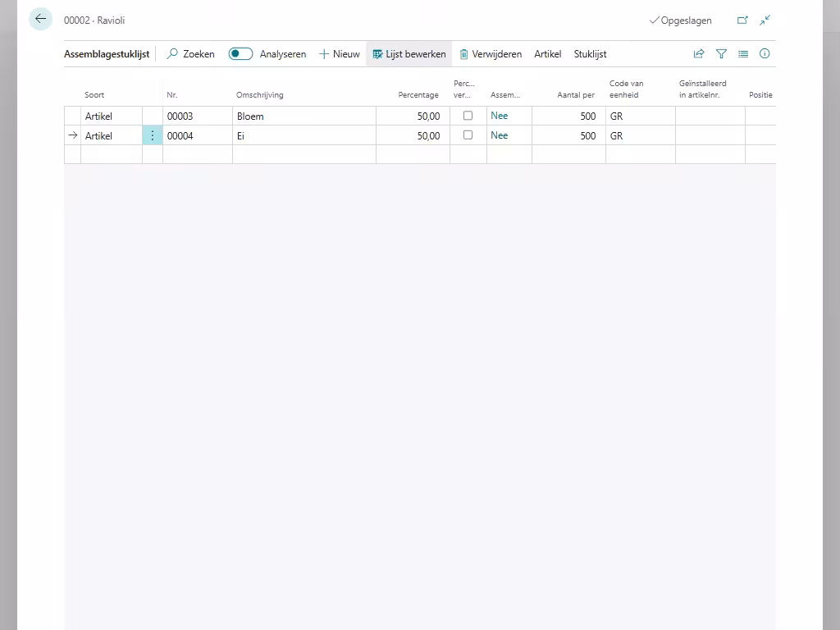Click the collapse page arrows icon
Image resolution: width=840 pixels, height=630 pixels.
coord(765,21)
